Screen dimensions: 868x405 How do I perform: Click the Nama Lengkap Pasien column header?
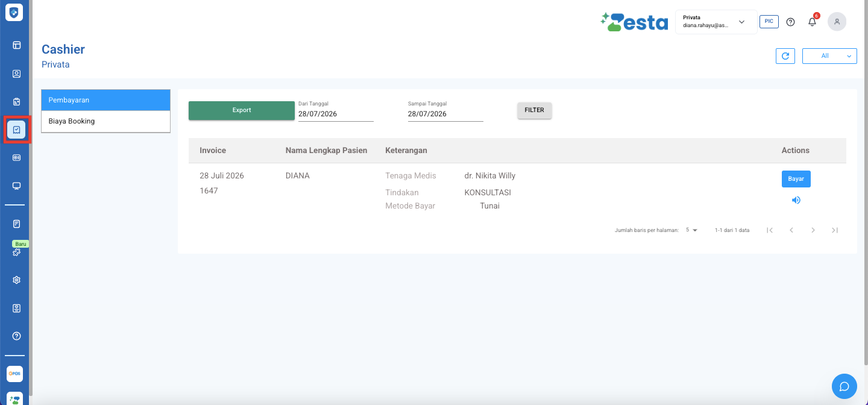click(x=326, y=151)
